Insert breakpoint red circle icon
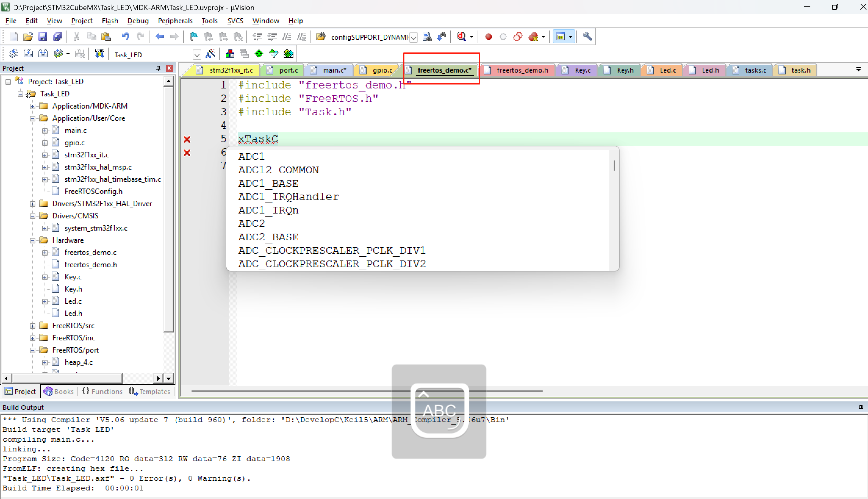 [488, 37]
